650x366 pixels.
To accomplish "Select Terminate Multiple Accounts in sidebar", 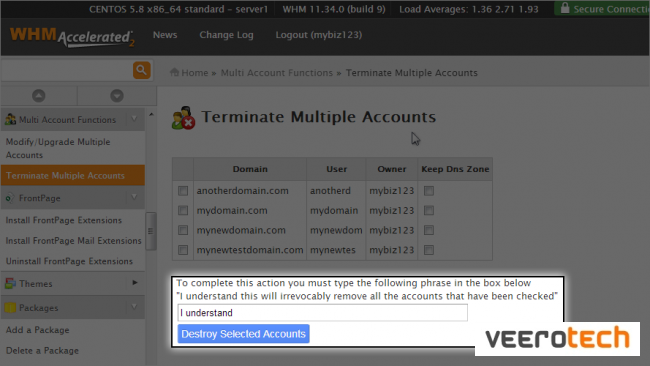I will [x=73, y=175].
